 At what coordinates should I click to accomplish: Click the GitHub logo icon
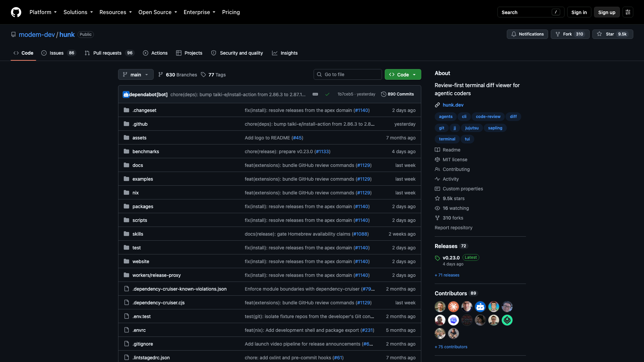coord(16,12)
